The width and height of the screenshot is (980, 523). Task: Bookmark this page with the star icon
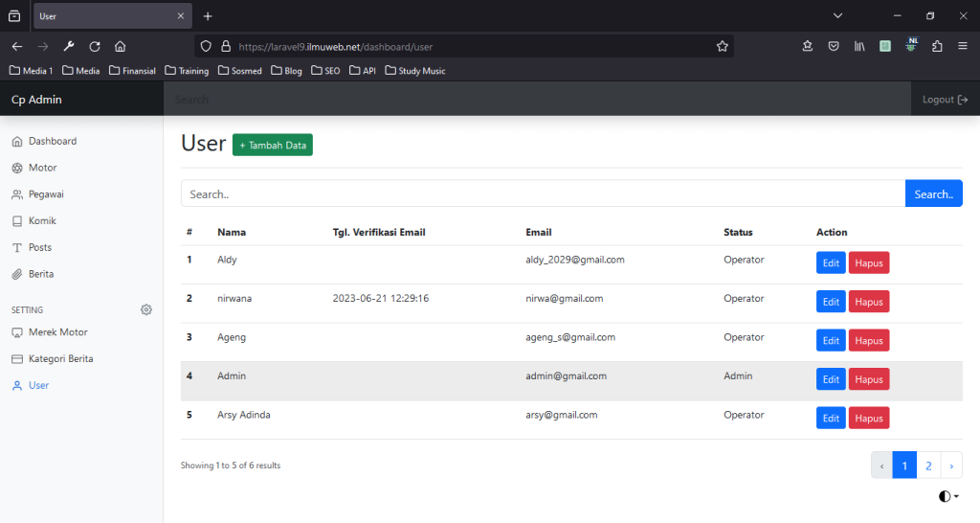pyautogui.click(x=723, y=46)
